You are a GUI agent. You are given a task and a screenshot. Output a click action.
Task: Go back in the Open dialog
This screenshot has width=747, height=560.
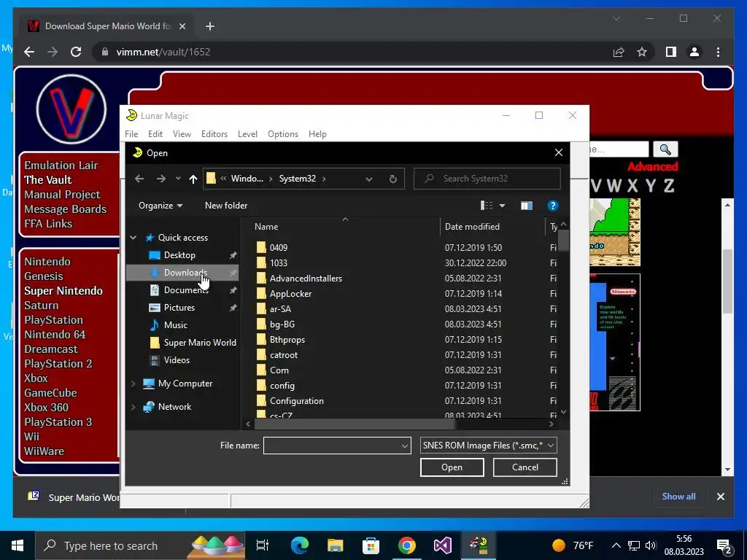139,179
